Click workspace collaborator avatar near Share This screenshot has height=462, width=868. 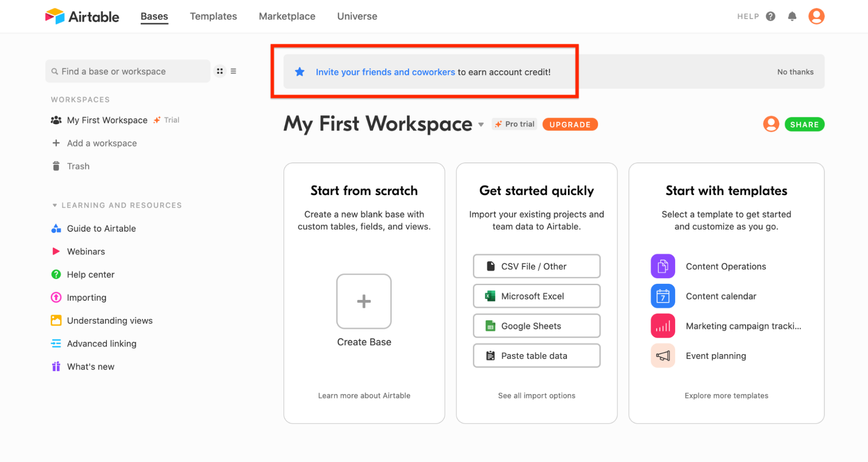771,124
